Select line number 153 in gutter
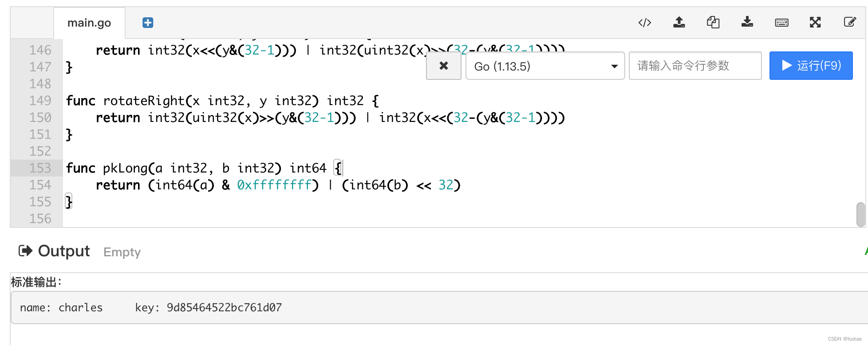This screenshot has width=868, height=345. coord(40,168)
